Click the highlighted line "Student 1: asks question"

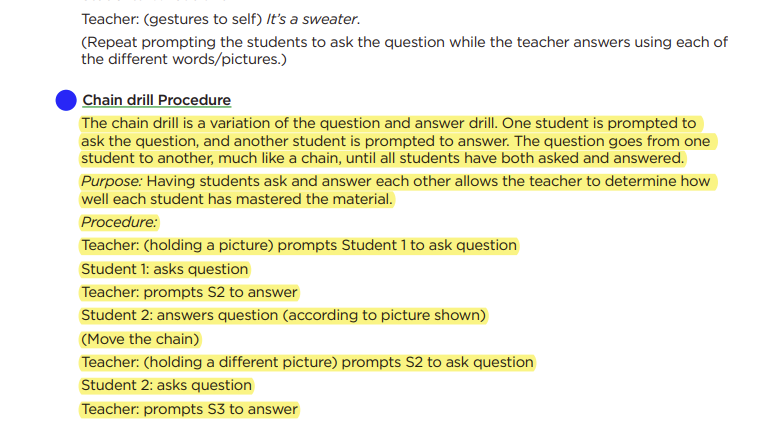164,269
